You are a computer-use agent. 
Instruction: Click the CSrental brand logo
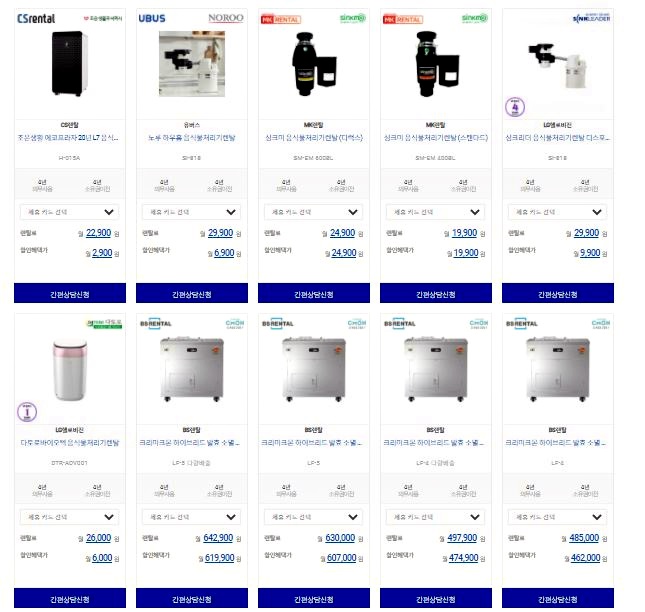[x=36, y=19]
